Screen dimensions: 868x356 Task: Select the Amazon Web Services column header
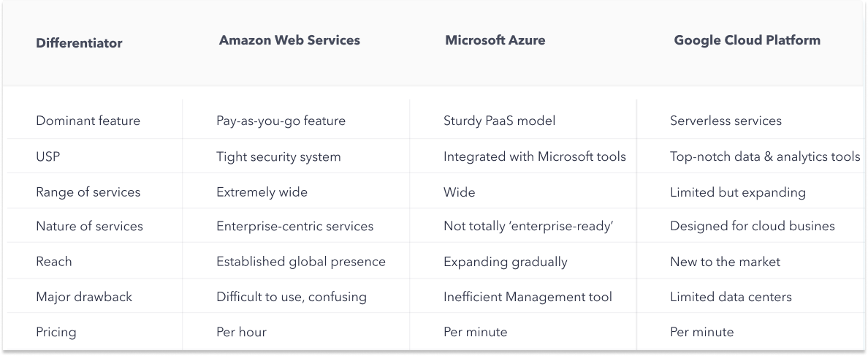[289, 41]
